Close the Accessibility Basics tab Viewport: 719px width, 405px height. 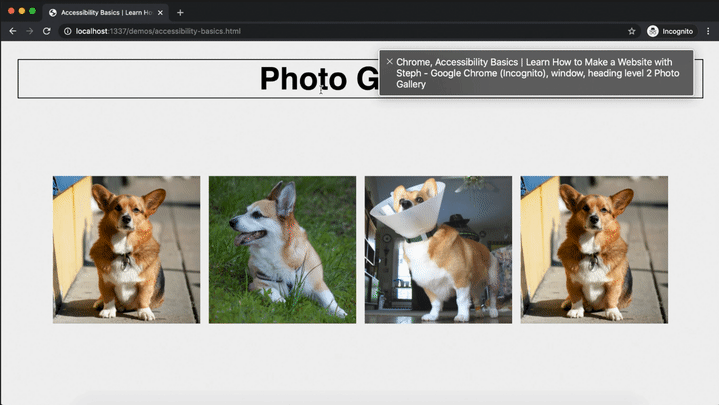coord(162,13)
